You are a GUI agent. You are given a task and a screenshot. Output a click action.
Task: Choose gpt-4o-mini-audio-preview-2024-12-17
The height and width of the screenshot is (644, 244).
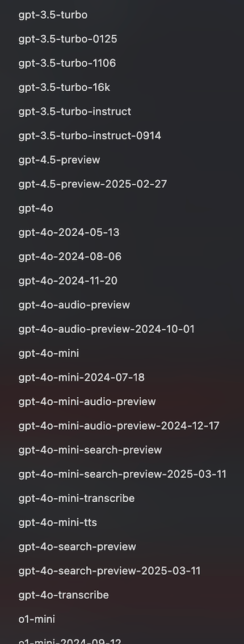[119, 426]
